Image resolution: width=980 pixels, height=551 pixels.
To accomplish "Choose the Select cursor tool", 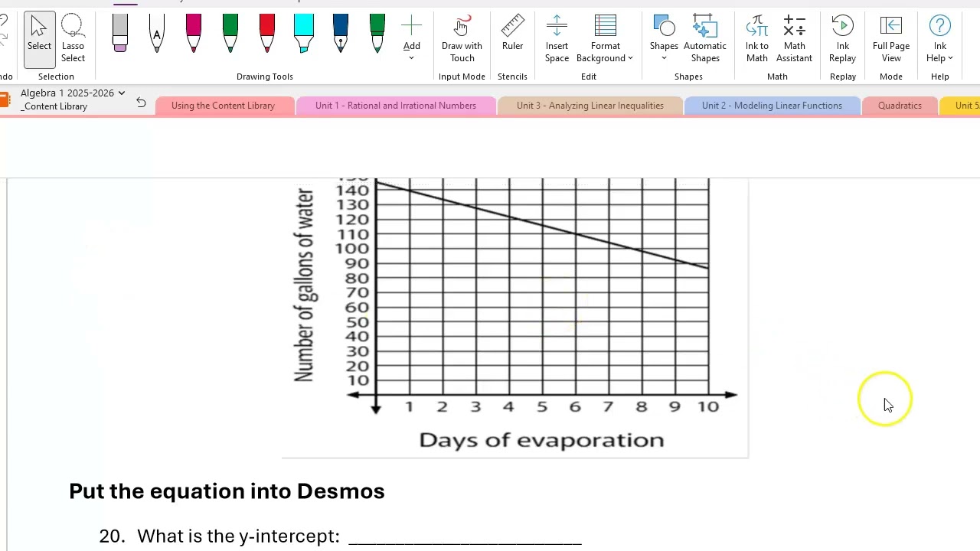I will (39, 40).
